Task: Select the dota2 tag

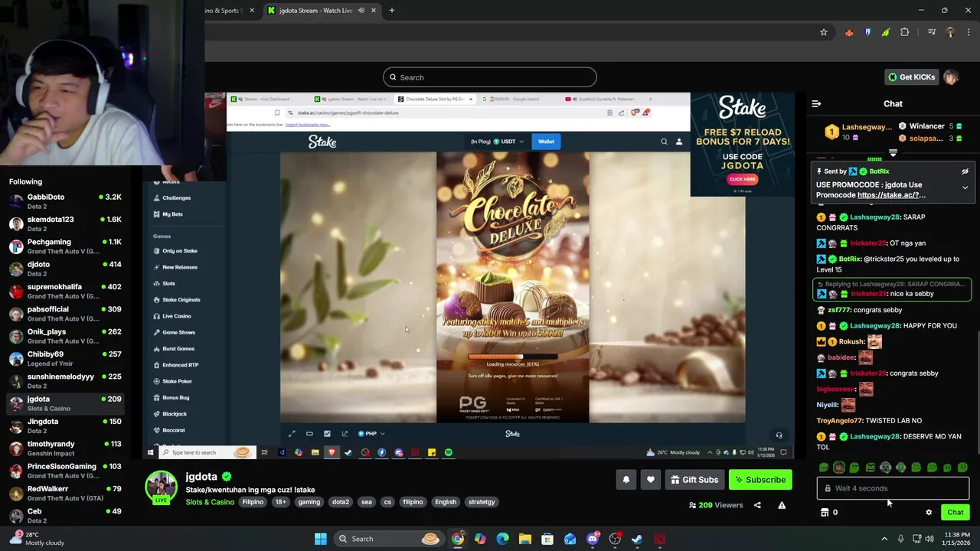Action: pyautogui.click(x=341, y=502)
